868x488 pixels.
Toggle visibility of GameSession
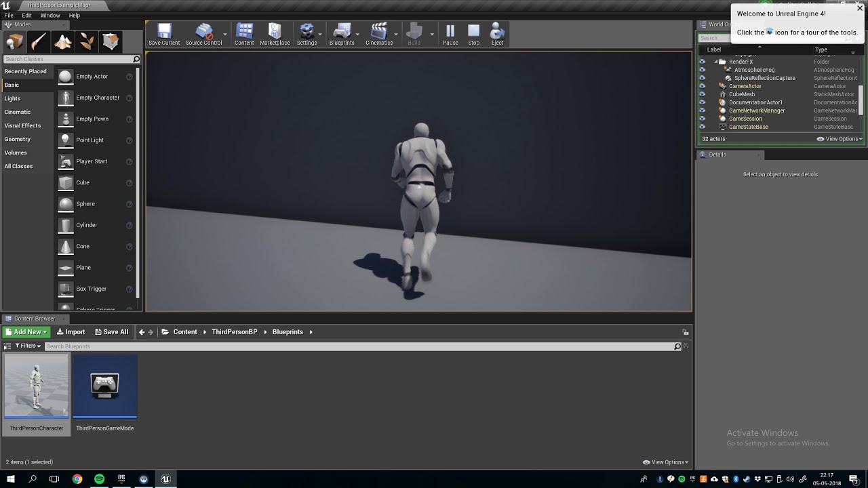click(702, 119)
